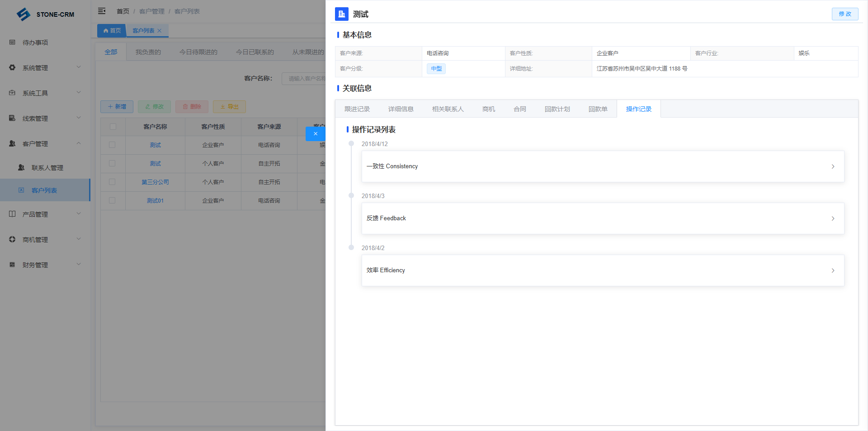Close the 客户列表 tab via its X icon

pos(159,31)
